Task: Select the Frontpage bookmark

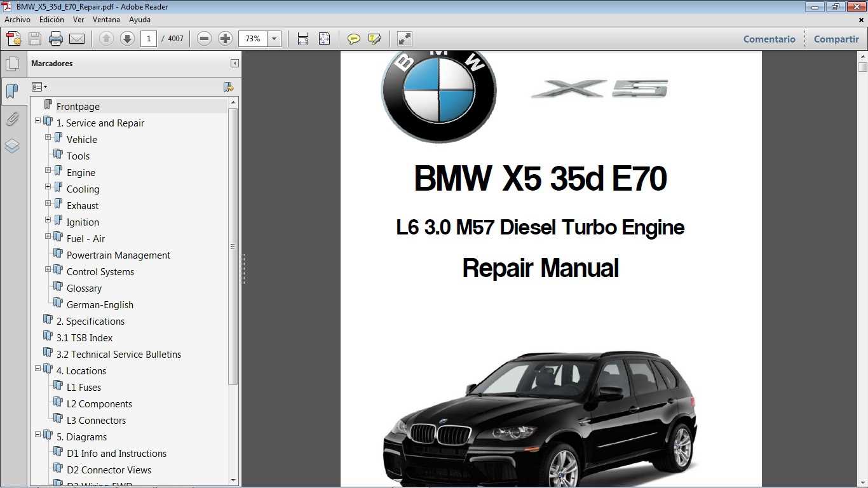Action: click(x=78, y=107)
